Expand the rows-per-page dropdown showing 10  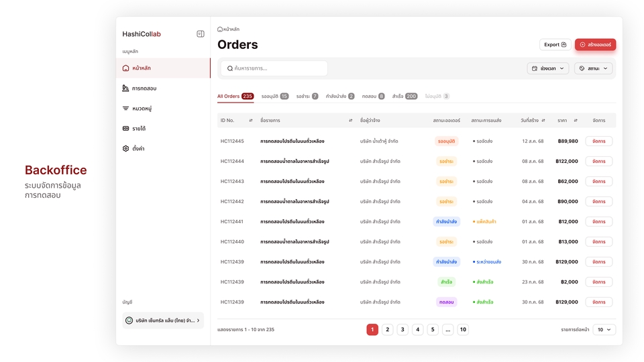604,330
